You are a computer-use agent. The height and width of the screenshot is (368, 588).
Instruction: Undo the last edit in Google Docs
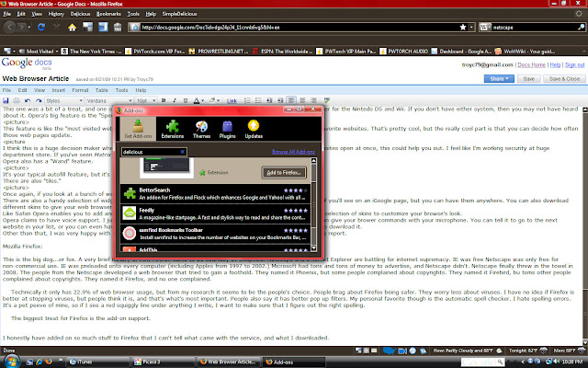tap(28, 100)
